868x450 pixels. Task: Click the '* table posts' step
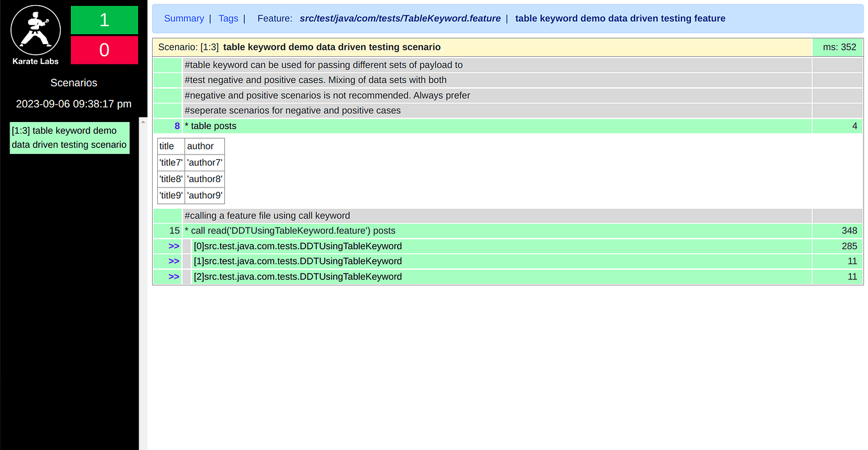coord(497,126)
